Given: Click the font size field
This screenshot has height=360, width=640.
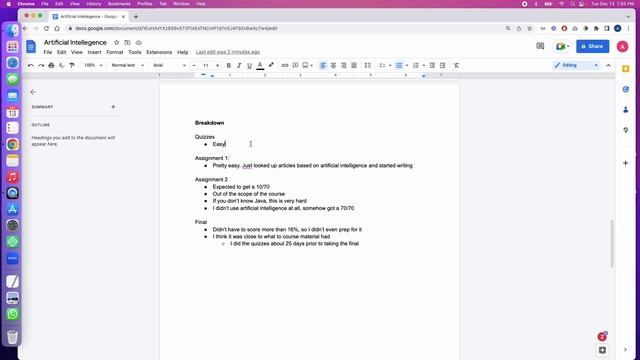Looking at the screenshot, I should (206, 65).
